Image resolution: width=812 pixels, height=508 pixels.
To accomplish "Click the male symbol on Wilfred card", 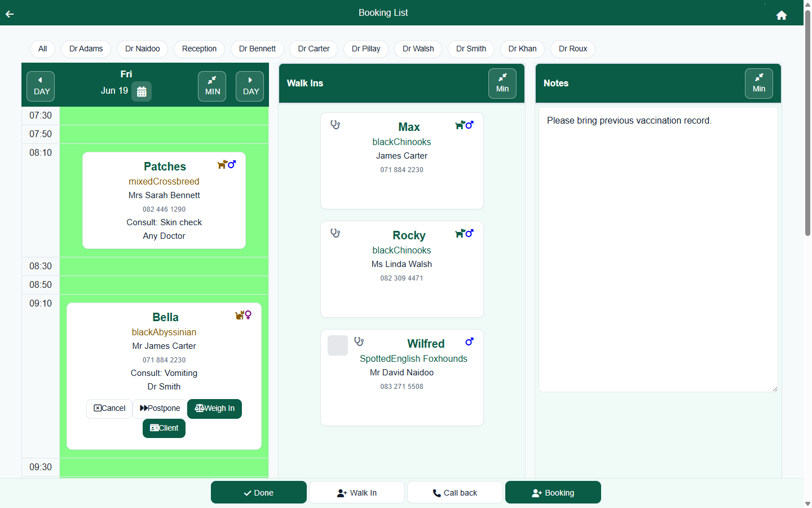I will click(x=469, y=341).
